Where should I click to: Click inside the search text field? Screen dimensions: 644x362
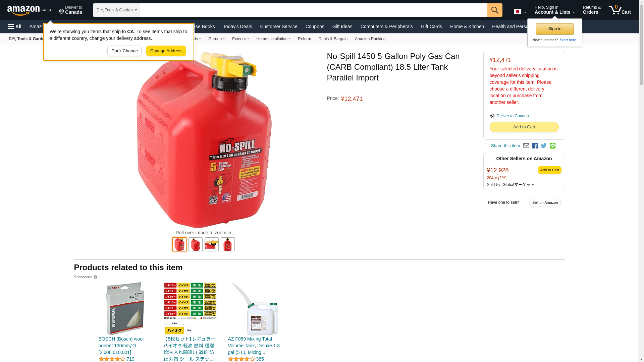pos(314,10)
